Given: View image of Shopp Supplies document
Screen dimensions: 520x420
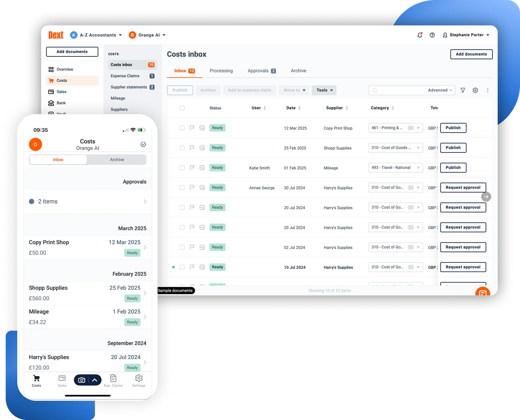Looking at the screenshot, I should 202,148.
